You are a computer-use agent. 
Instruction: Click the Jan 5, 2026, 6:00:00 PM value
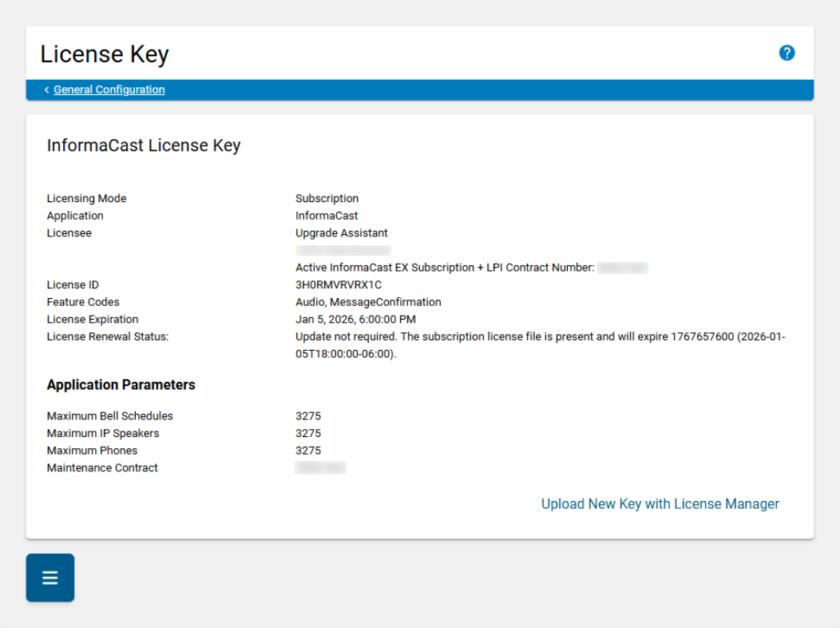pyautogui.click(x=355, y=320)
